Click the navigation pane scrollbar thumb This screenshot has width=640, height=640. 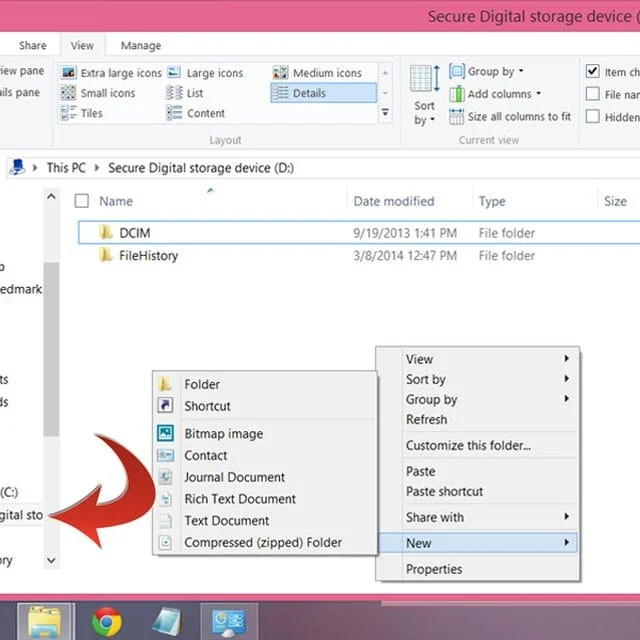[x=51, y=349]
